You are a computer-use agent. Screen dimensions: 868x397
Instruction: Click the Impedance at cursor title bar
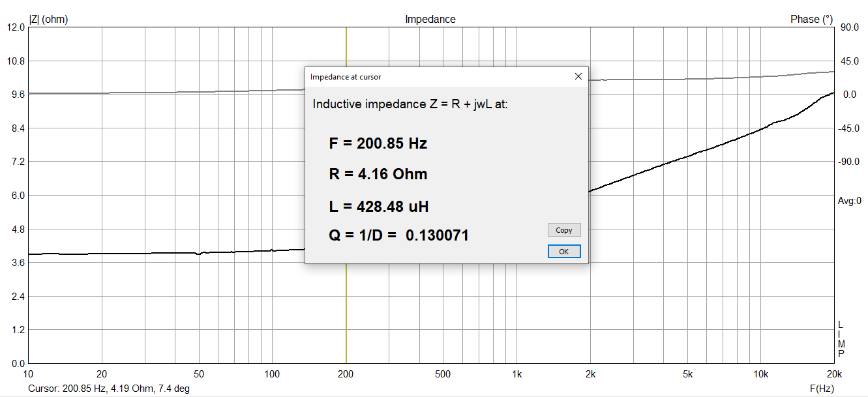point(437,76)
